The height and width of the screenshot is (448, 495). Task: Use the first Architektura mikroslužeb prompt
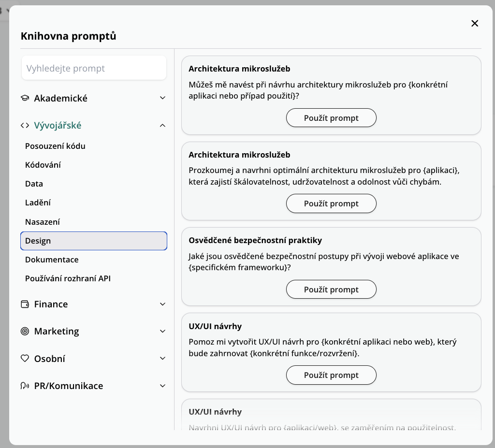[x=331, y=118]
